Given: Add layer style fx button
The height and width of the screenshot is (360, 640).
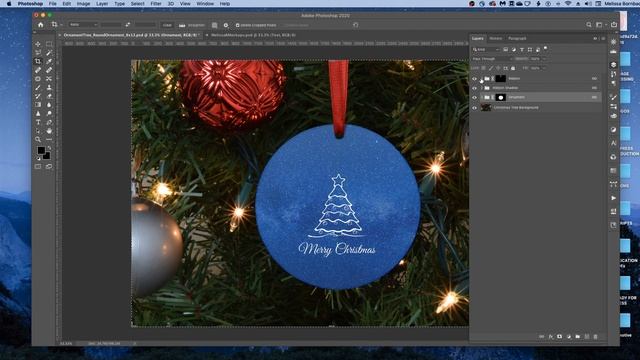Looking at the screenshot, I should [551, 337].
